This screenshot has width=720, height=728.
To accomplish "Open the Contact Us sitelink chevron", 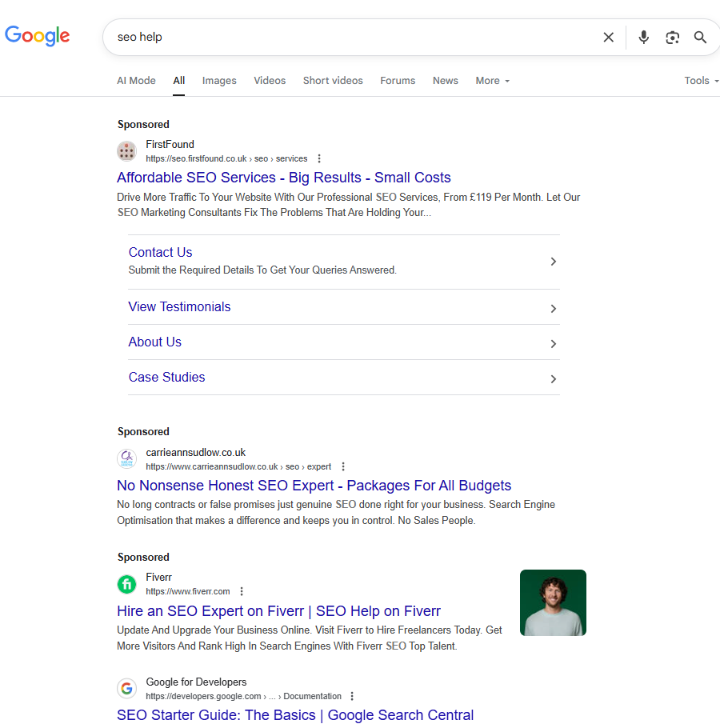I will (554, 262).
